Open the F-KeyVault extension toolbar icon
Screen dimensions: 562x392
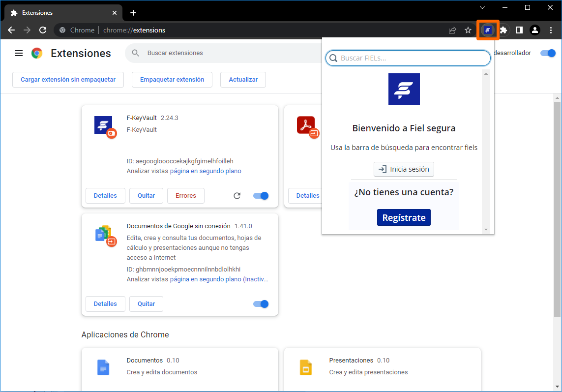(x=487, y=30)
